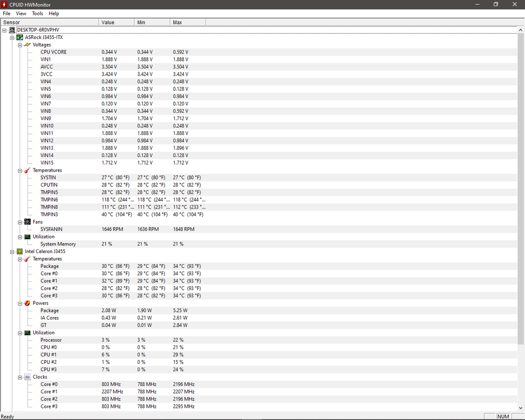The width and height of the screenshot is (525, 420).
Task: Click the scrollbar down arrow
Action: click(521, 407)
